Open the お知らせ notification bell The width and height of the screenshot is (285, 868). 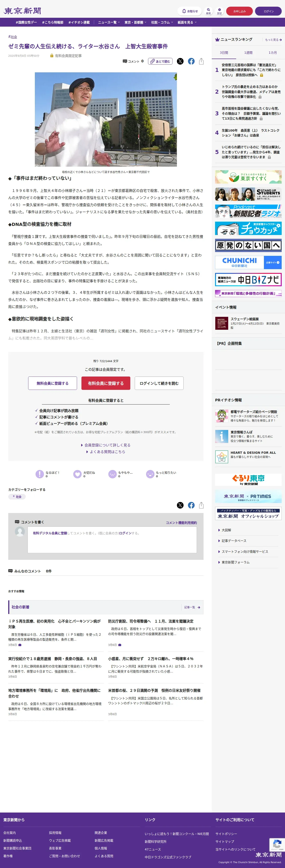(190, 11)
